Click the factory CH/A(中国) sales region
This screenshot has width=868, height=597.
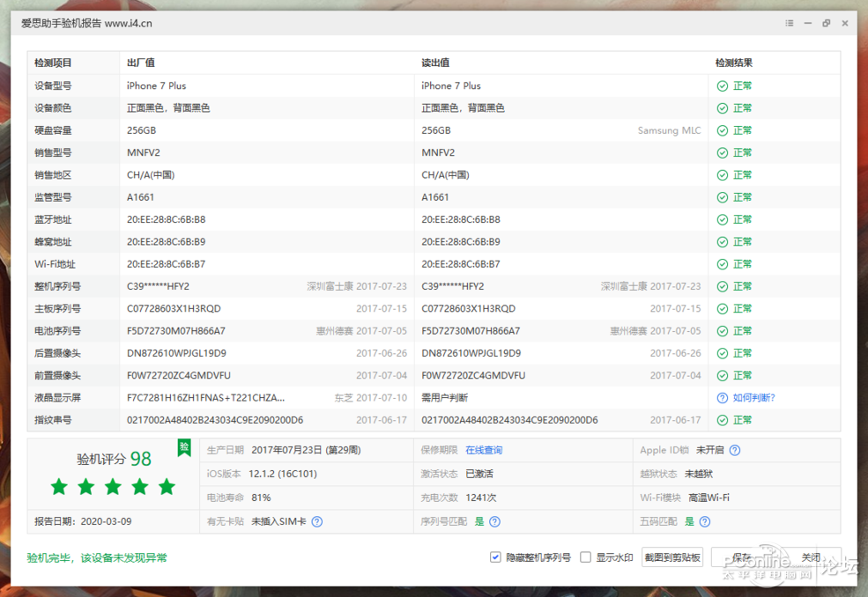tap(151, 175)
